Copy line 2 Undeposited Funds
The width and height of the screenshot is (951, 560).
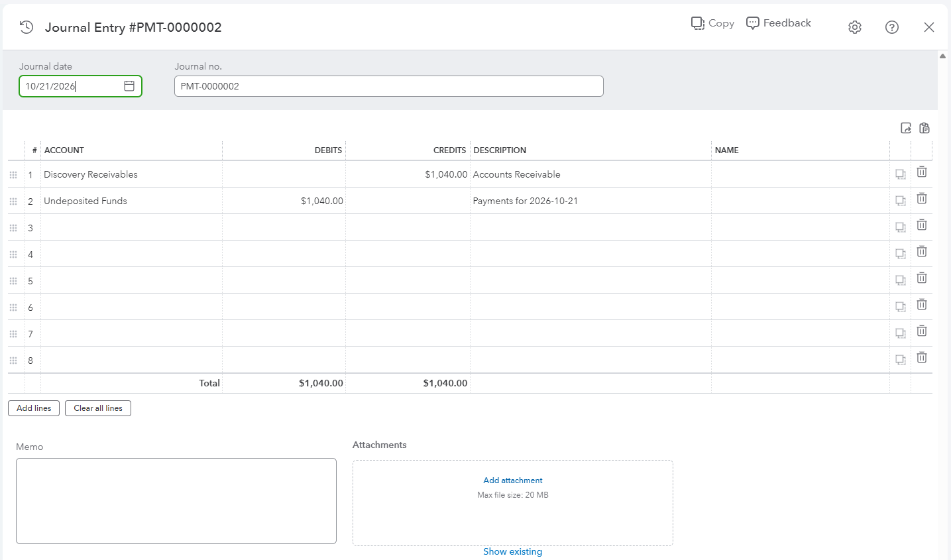901,201
